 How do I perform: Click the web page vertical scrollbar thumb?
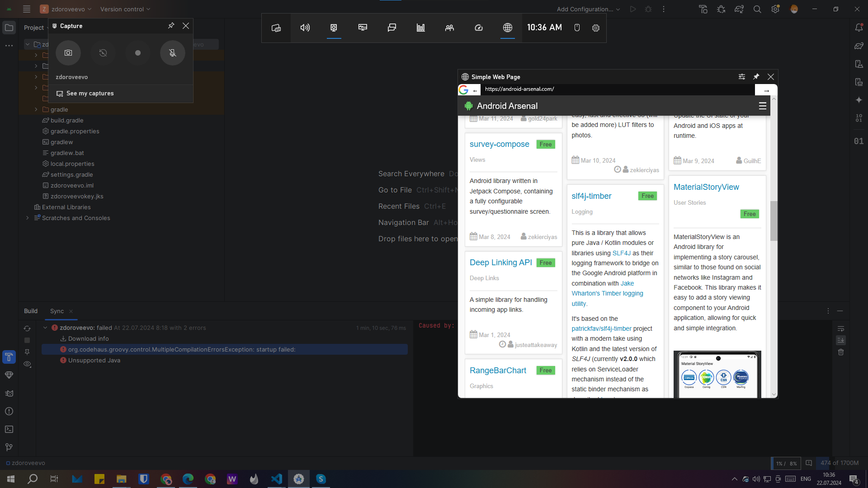[x=774, y=221]
